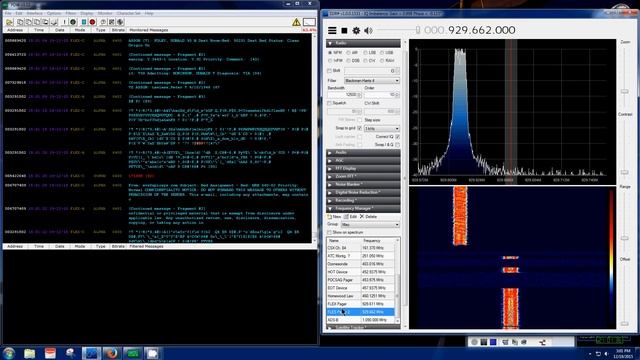Click the cyan square icon in PDW toolbar
Screen dimensions: 640x360
(x=84, y=22)
